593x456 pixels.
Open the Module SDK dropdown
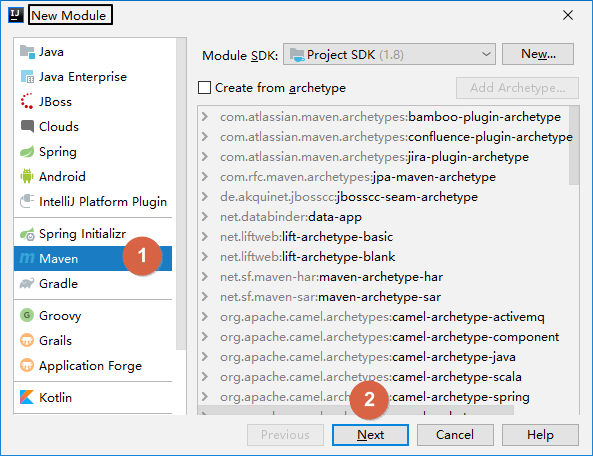[x=389, y=54]
